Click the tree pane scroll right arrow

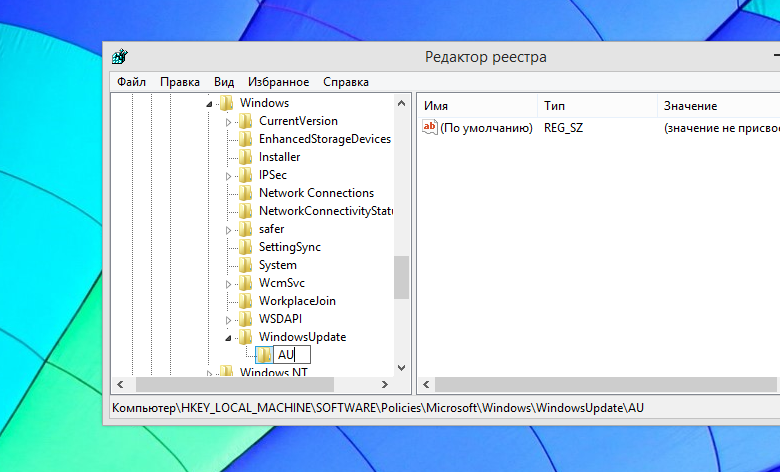coord(385,384)
